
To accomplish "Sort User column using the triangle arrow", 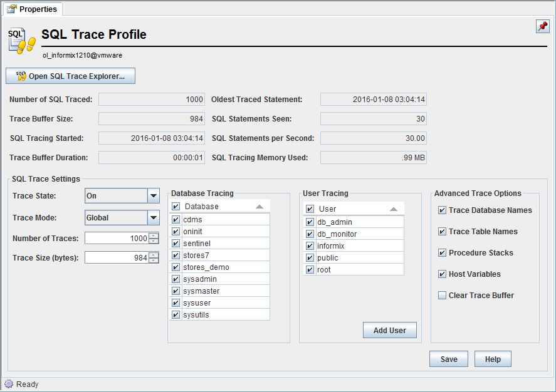I will click(393, 209).
